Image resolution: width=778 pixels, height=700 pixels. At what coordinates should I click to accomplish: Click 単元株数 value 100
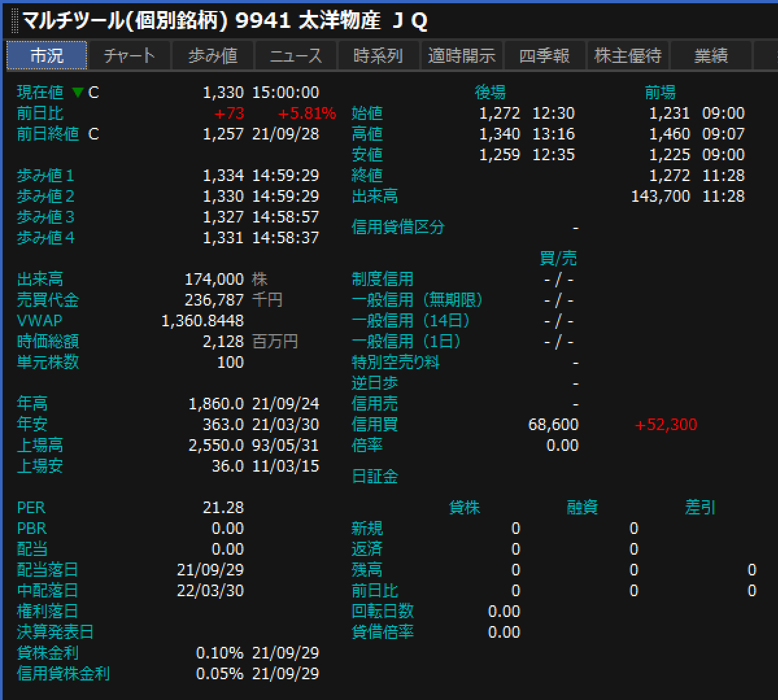click(230, 363)
